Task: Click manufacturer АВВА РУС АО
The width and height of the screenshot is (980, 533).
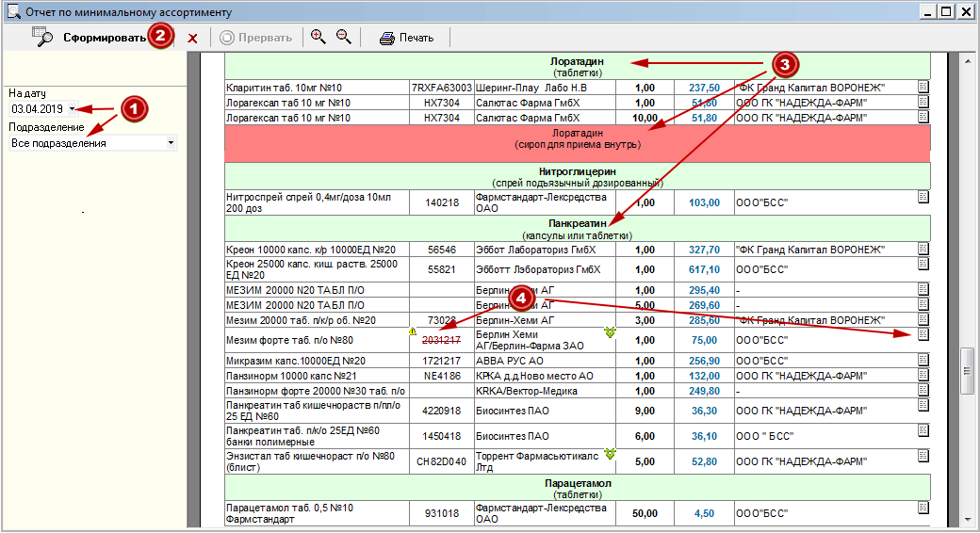Action: tap(510, 362)
